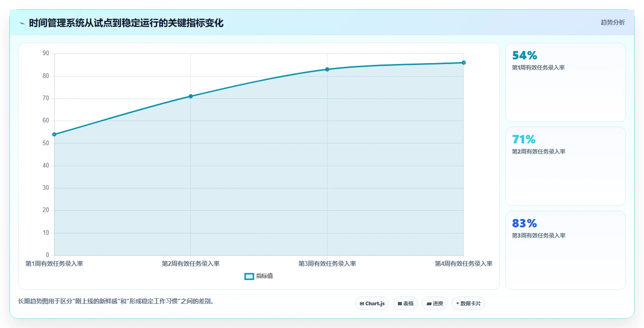The image size is (644, 328).
Task: Click x-axis label 第4周有效任务录入率
Action: click(x=463, y=264)
